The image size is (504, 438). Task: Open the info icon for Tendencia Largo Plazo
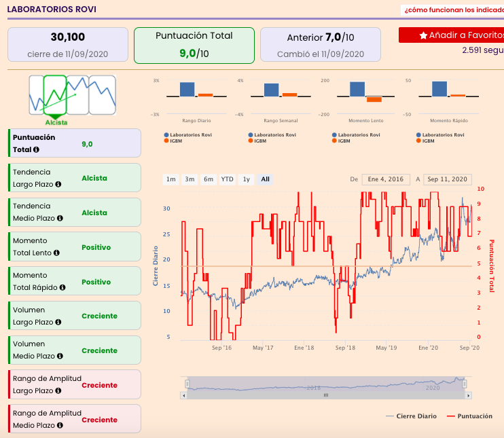point(58,184)
